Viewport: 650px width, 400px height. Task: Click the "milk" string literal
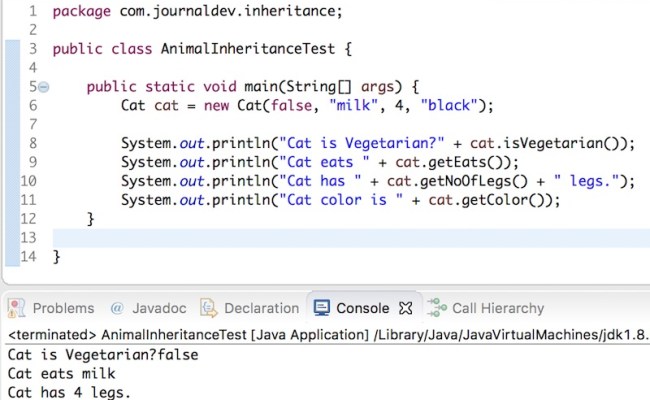tap(354, 105)
